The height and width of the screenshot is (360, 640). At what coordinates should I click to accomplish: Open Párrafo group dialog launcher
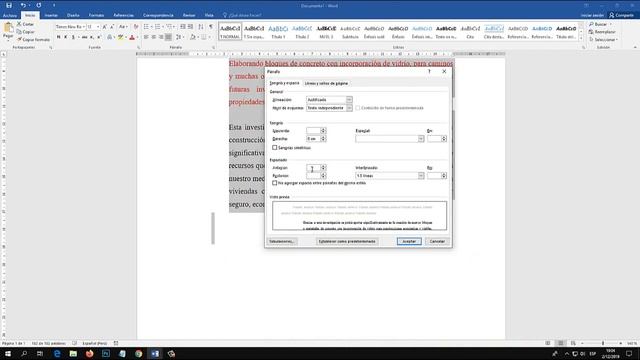pyautogui.click(x=213, y=47)
